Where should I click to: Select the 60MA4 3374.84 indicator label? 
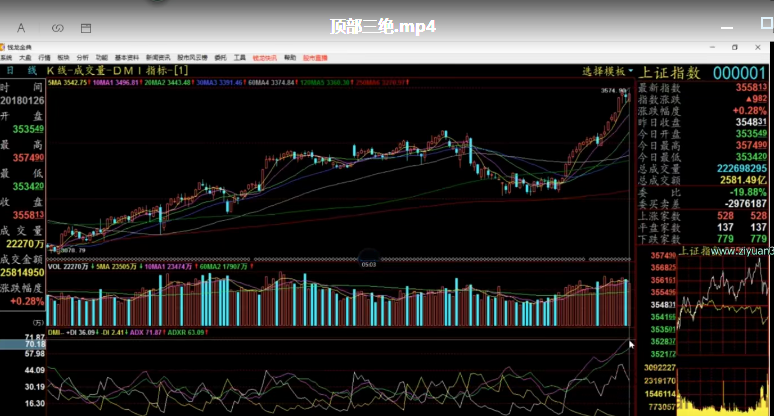(x=271, y=82)
